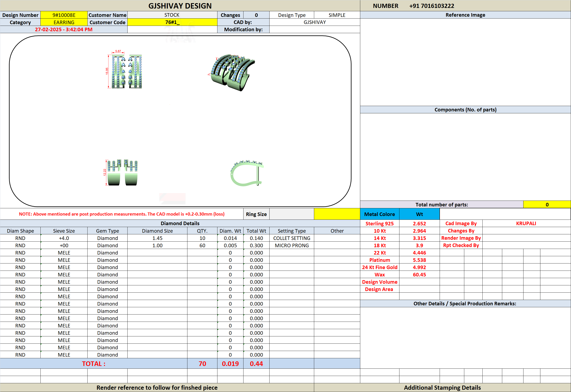The width and height of the screenshot is (571, 392).
Task: Select the Design Area label
Action: [379, 289]
